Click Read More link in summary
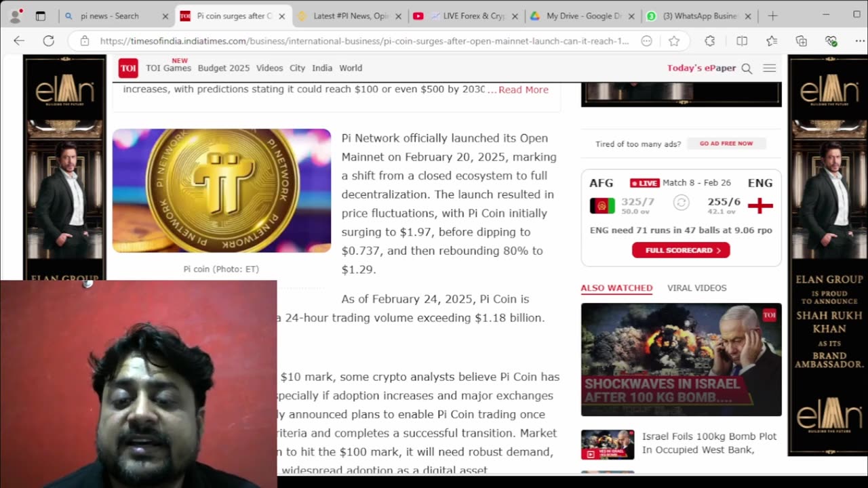 tap(523, 89)
